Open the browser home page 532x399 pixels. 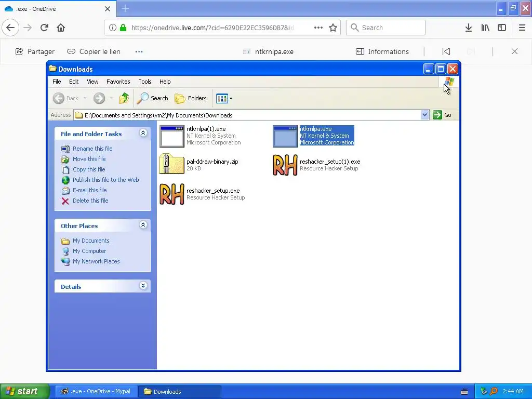(x=61, y=28)
